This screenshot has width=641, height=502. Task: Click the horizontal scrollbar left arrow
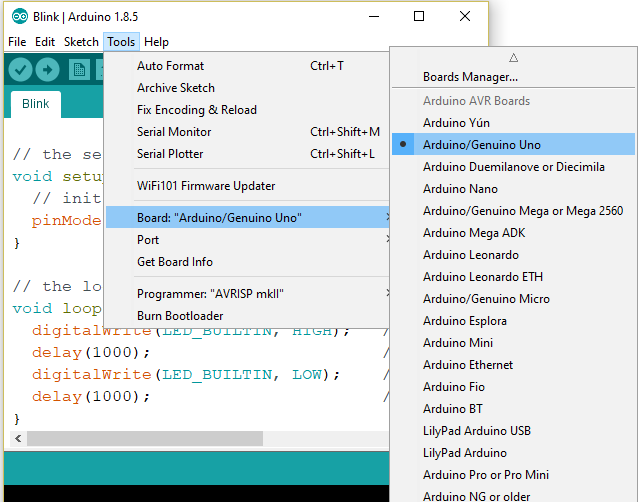click(x=18, y=439)
